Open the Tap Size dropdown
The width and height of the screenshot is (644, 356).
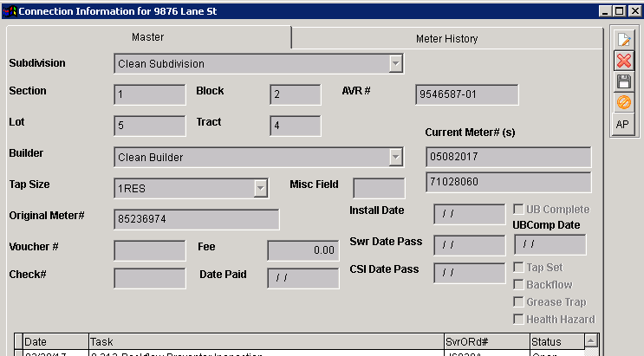pyautogui.click(x=260, y=189)
